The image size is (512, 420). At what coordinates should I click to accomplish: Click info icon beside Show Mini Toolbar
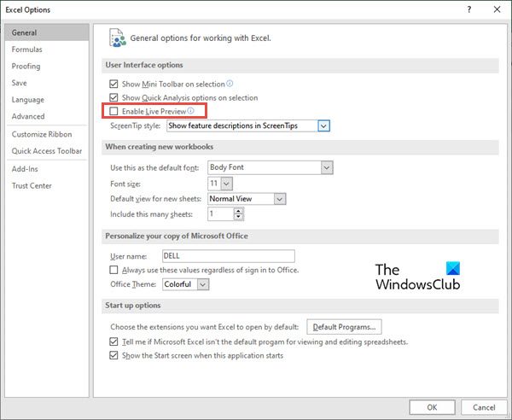tap(230, 84)
